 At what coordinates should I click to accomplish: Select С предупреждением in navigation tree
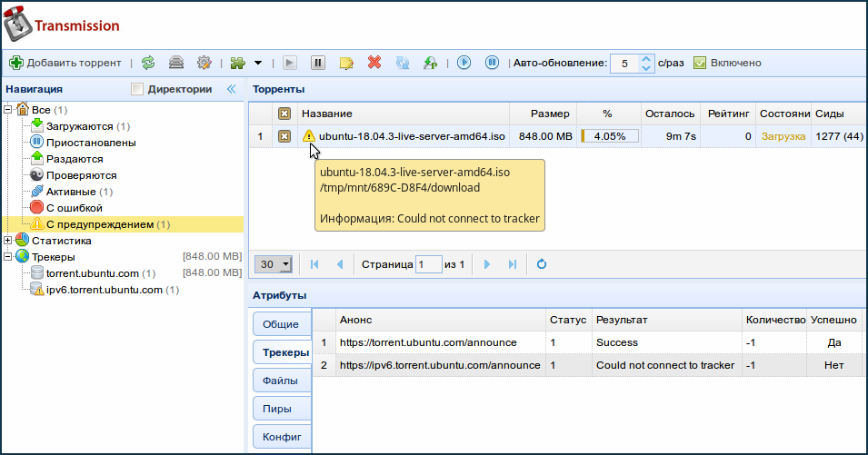[100, 224]
